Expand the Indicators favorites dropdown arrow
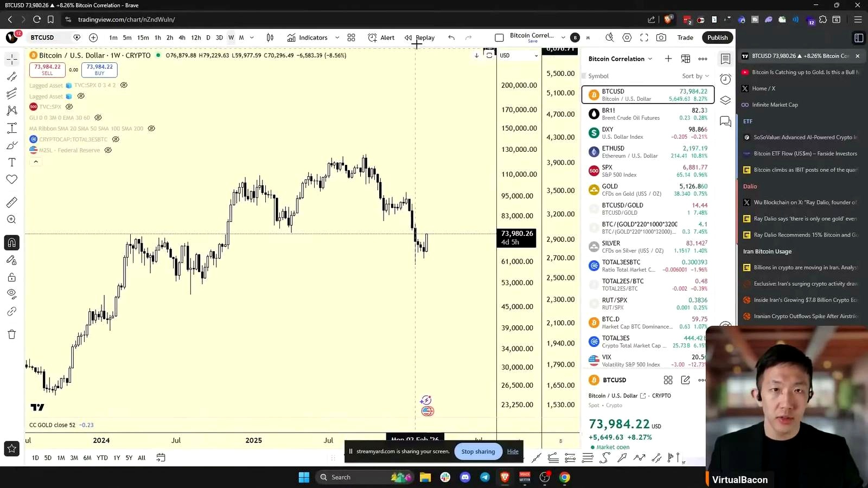The height and width of the screenshot is (488, 868). (337, 37)
